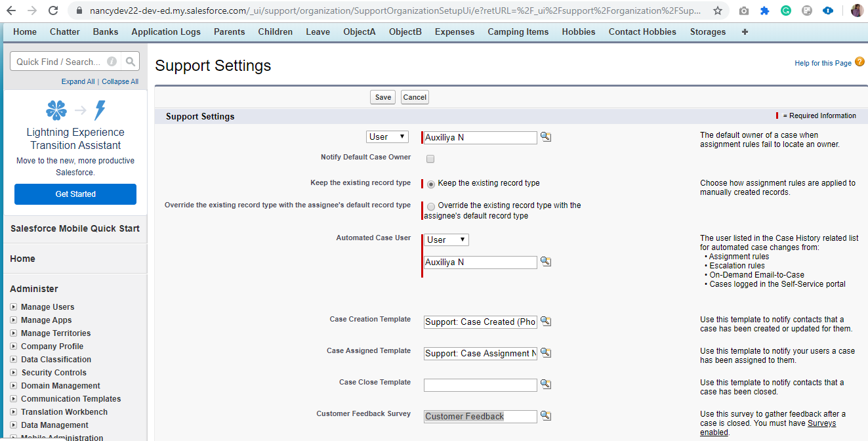The width and height of the screenshot is (868, 441).
Task: Open the lookup for default case owner
Action: click(546, 137)
